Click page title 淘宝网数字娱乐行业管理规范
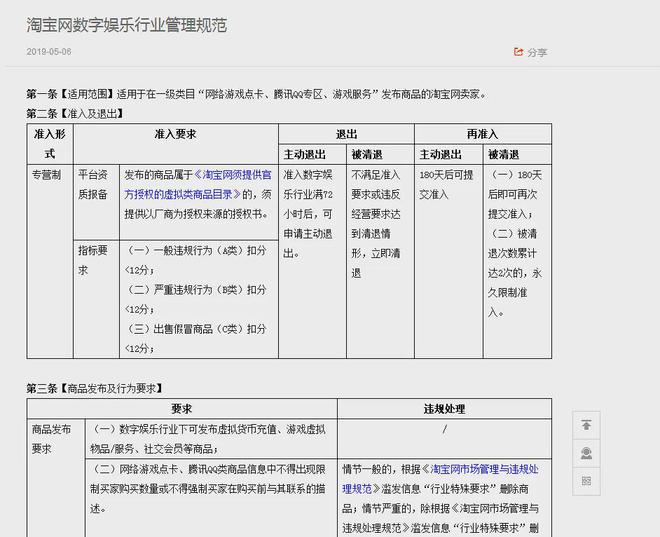660x537 pixels. (127, 25)
